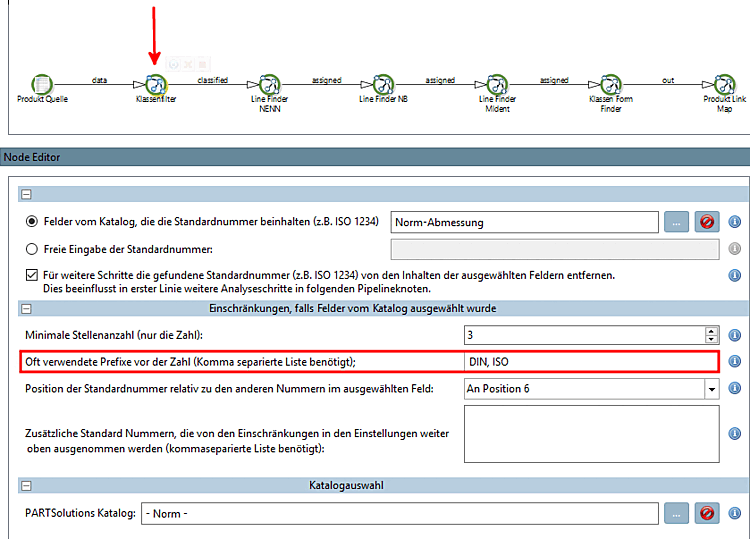Decrease Minimale Stellenanzahl value
750x539 pixels.
[x=712, y=339]
